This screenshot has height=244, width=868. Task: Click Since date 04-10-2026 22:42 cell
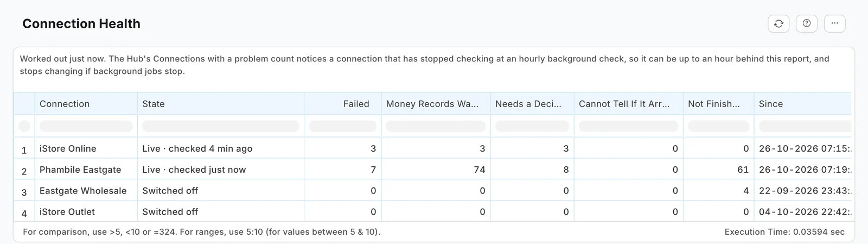coord(802,212)
